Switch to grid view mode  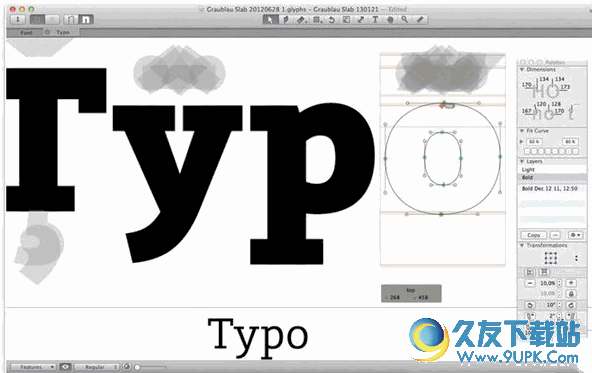coord(37,20)
